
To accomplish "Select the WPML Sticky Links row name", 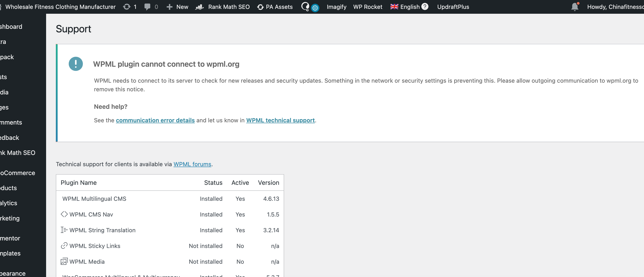I will (x=95, y=246).
